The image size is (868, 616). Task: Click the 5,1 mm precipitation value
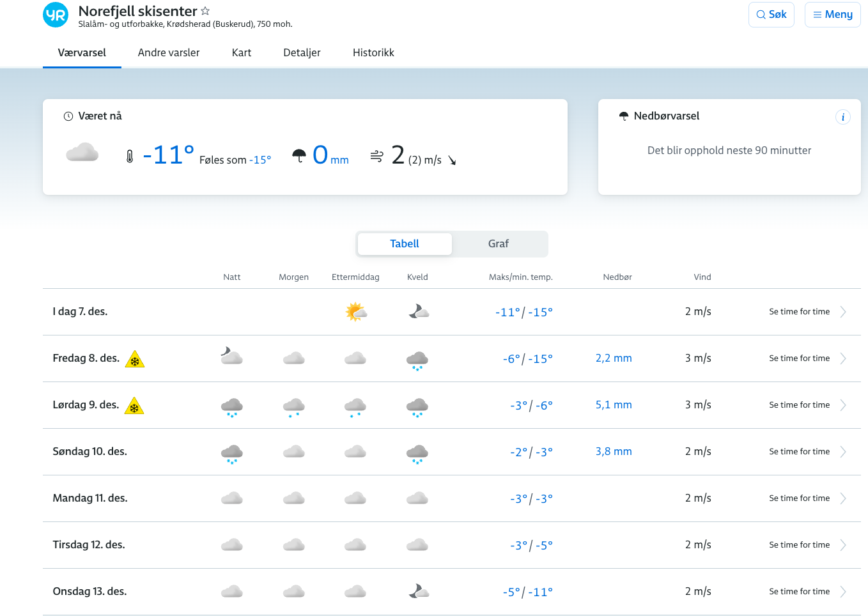(614, 405)
